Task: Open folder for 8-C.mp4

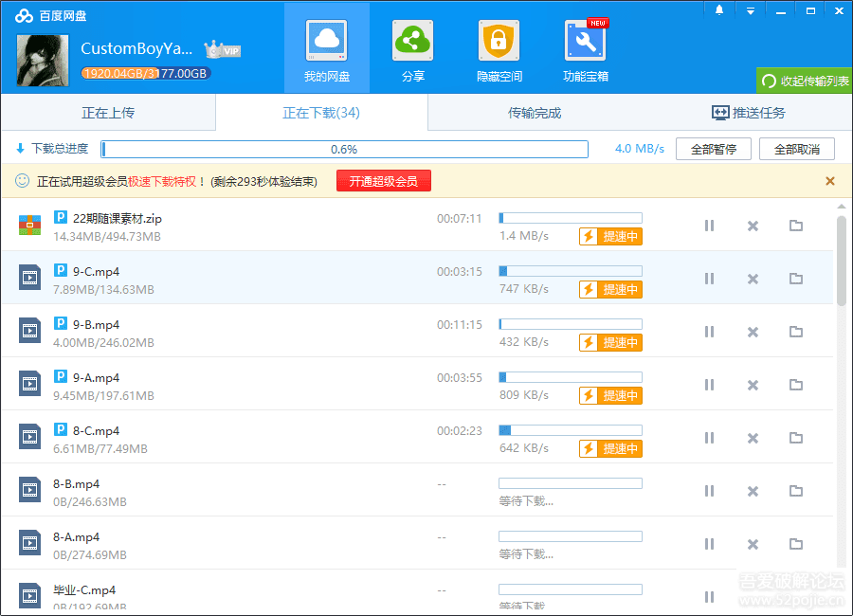Action: 796,438
